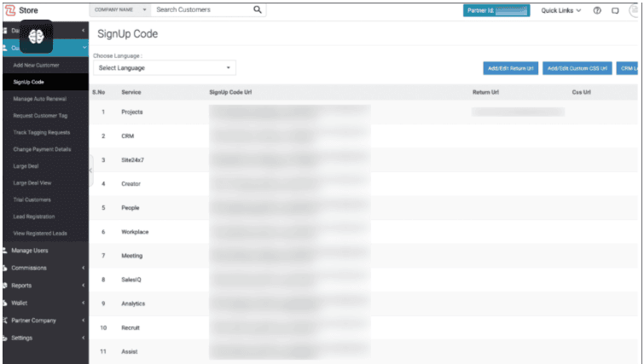
Task: Click the Projects service row text
Action: pyautogui.click(x=132, y=112)
